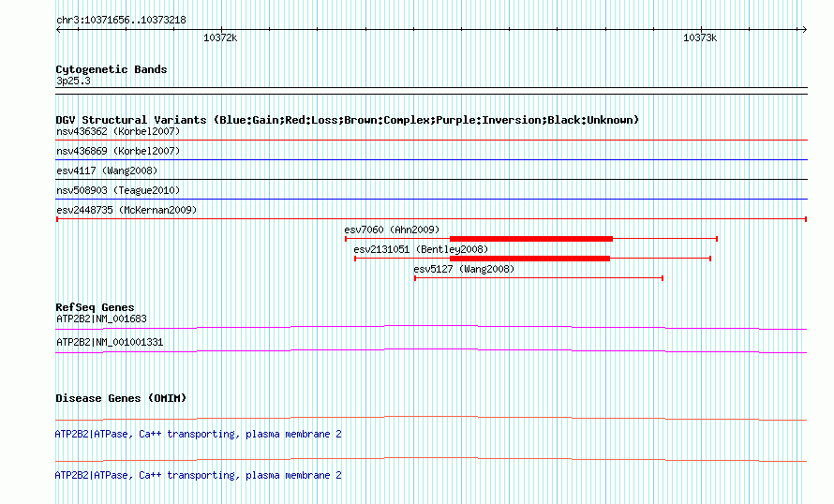Open variant nsv436869 (Korbel2007)
Image resolution: width=834 pixels, height=504 pixels.
(118, 151)
